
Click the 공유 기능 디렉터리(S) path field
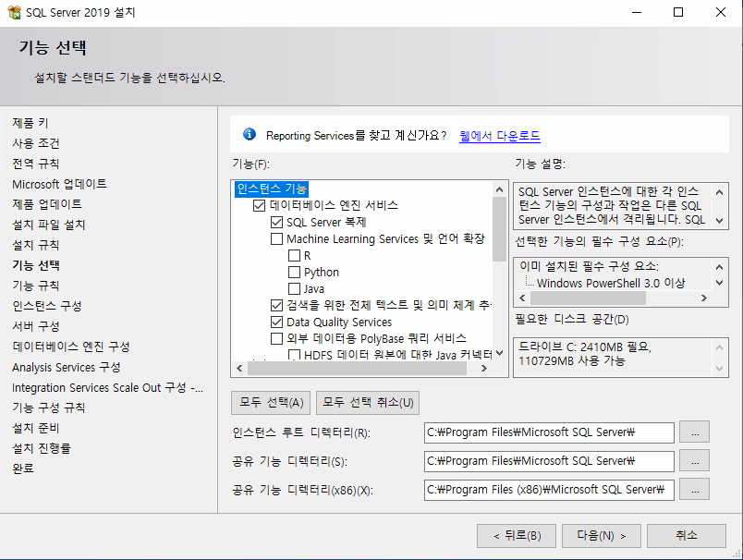point(549,461)
